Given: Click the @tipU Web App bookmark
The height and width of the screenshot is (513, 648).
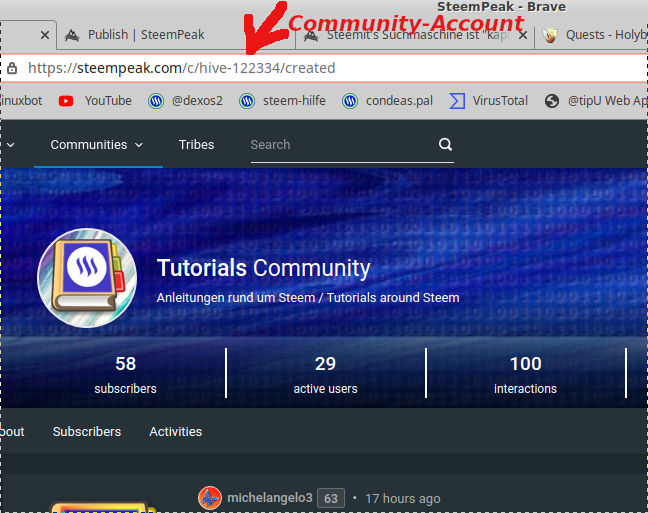Looking at the screenshot, I should (x=595, y=100).
